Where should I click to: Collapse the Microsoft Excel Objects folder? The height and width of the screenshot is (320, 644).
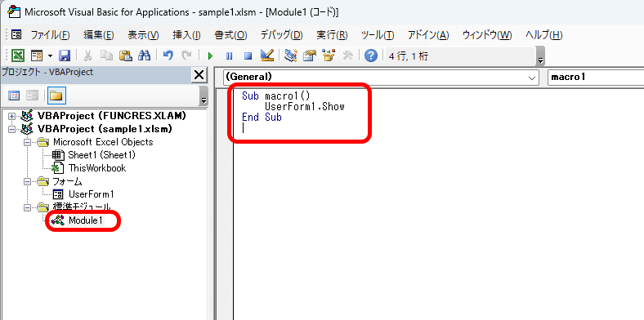point(27,142)
